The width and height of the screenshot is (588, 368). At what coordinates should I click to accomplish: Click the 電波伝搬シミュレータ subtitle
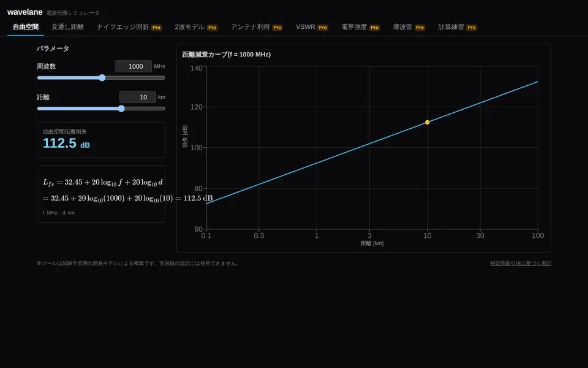pos(73,13)
